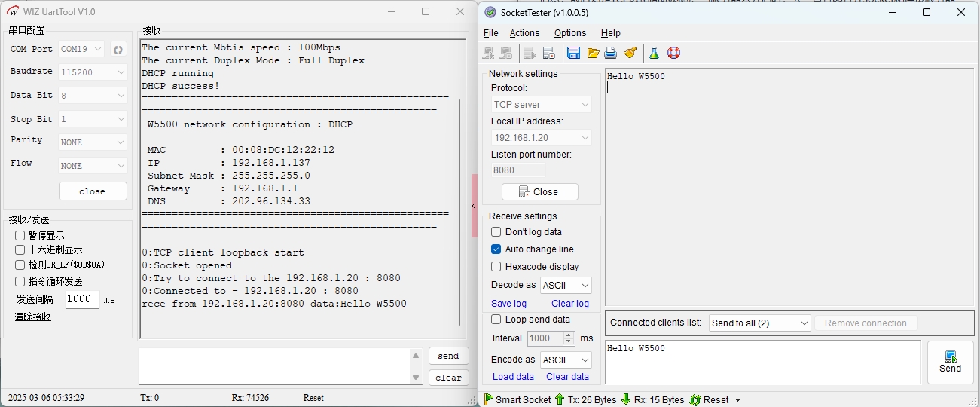Open the Options menu in SocketTester
This screenshot has height=407, width=980.
[x=570, y=33]
